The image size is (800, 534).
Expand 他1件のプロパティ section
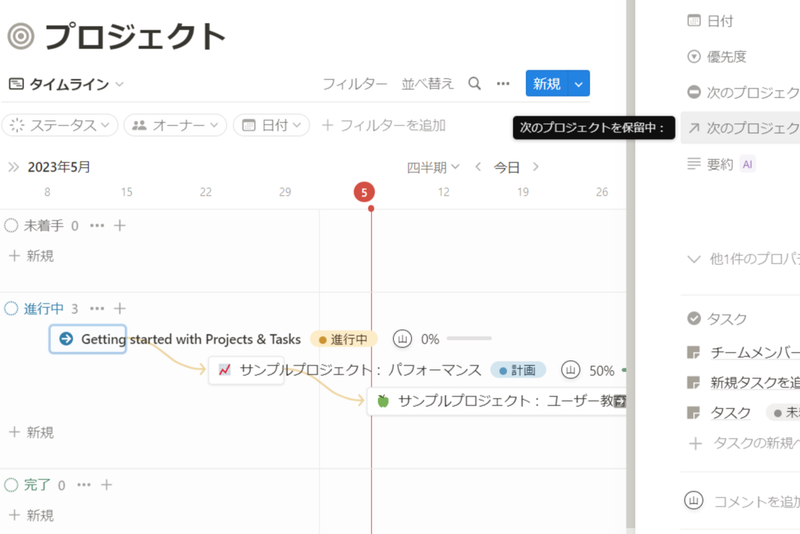[x=744, y=259]
